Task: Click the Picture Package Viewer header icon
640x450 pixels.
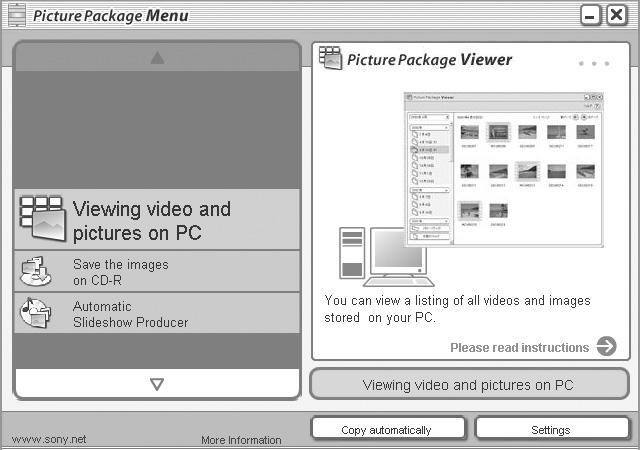Action: pos(331,58)
